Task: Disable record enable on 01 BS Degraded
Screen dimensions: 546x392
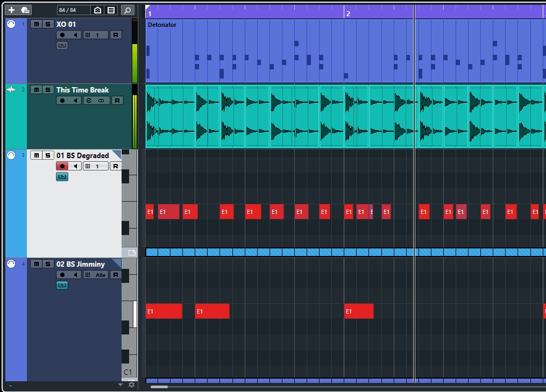Action: pyautogui.click(x=62, y=166)
